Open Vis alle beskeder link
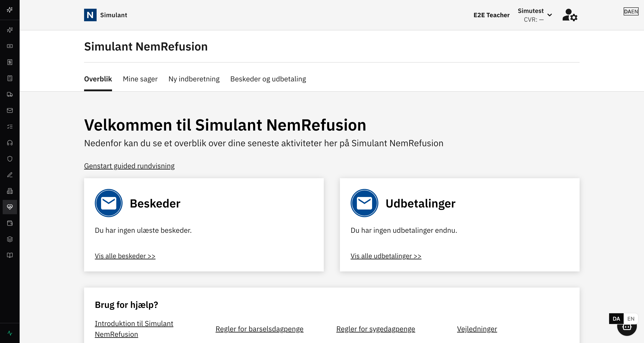Image resolution: width=644 pixels, height=343 pixels. (x=125, y=256)
